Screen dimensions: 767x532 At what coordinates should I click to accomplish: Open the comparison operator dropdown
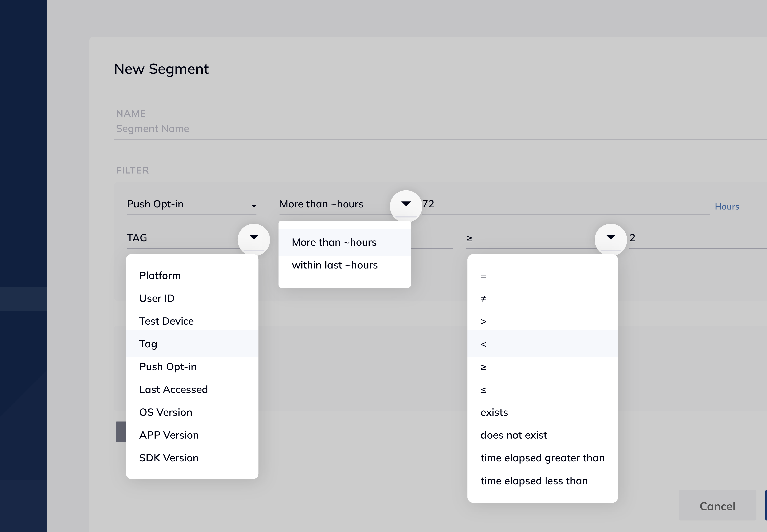click(610, 237)
